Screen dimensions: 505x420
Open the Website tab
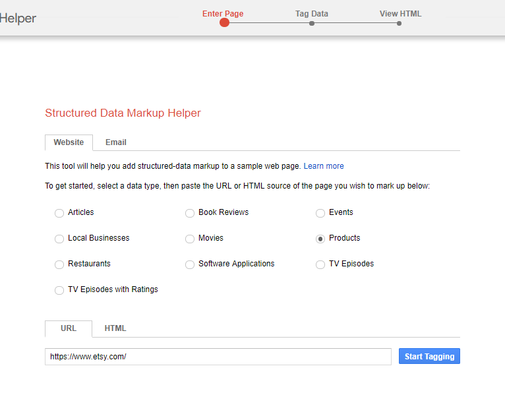[69, 142]
